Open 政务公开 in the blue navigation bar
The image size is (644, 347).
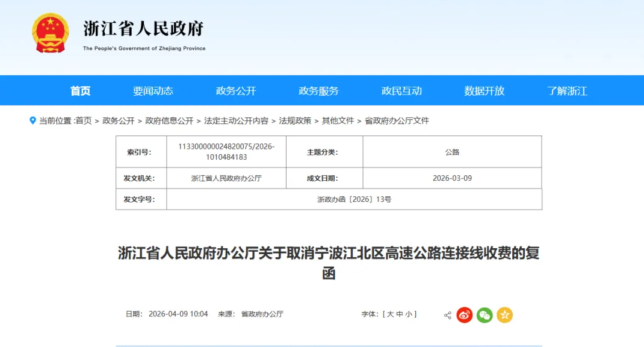point(236,91)
